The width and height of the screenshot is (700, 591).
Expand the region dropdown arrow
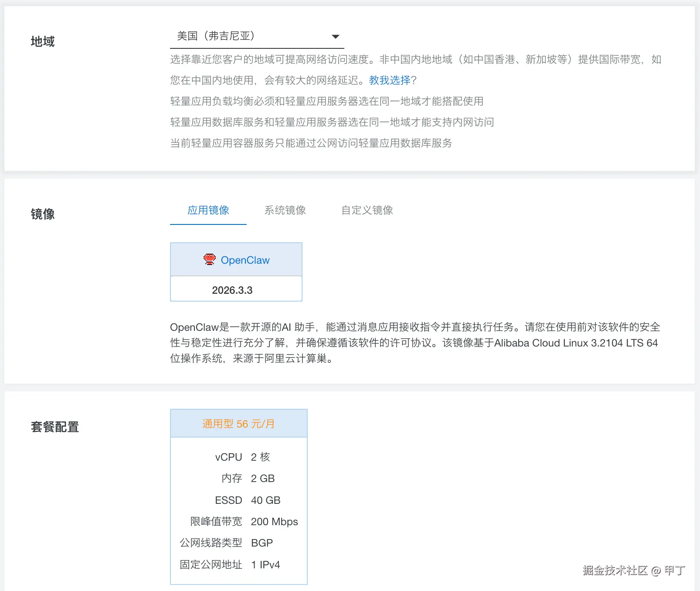336,37
